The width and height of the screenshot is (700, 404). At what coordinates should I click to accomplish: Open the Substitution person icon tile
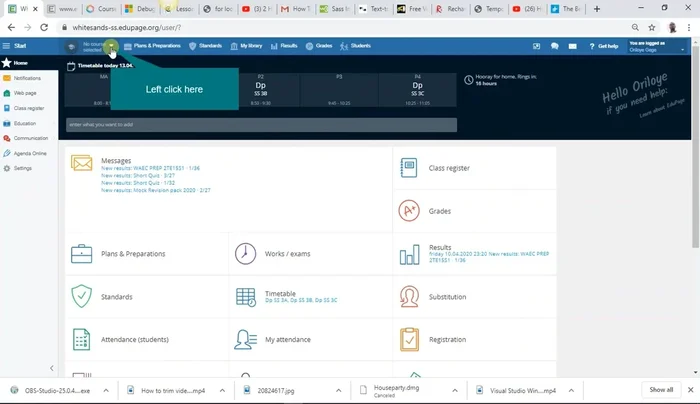pyautogui.click(x=408, y=297)
